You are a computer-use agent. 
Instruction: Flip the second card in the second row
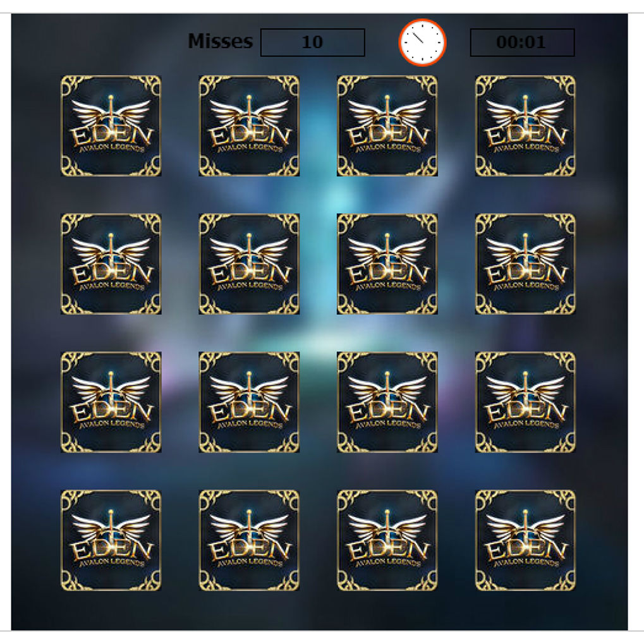pos(249,264)
